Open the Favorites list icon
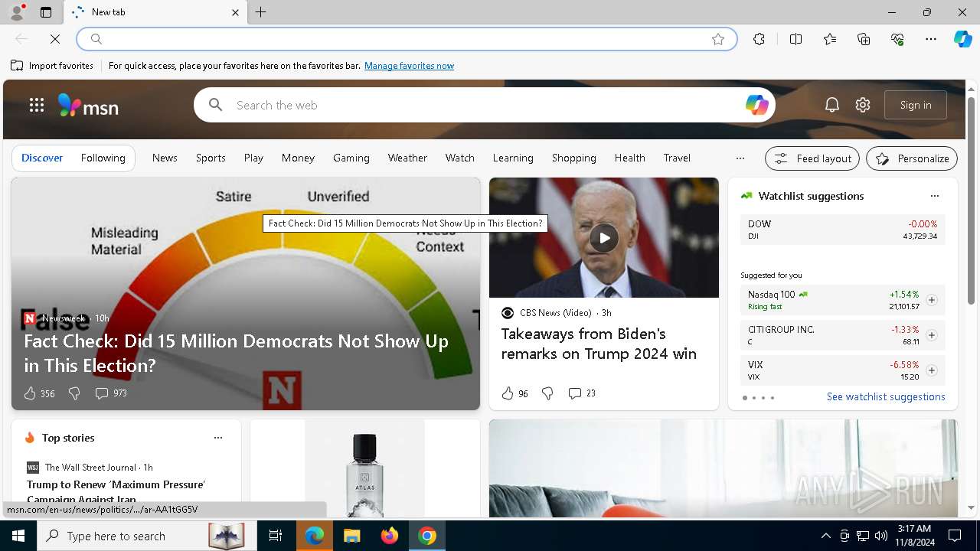Screen dimensions: 980x551 pos(830,39)
